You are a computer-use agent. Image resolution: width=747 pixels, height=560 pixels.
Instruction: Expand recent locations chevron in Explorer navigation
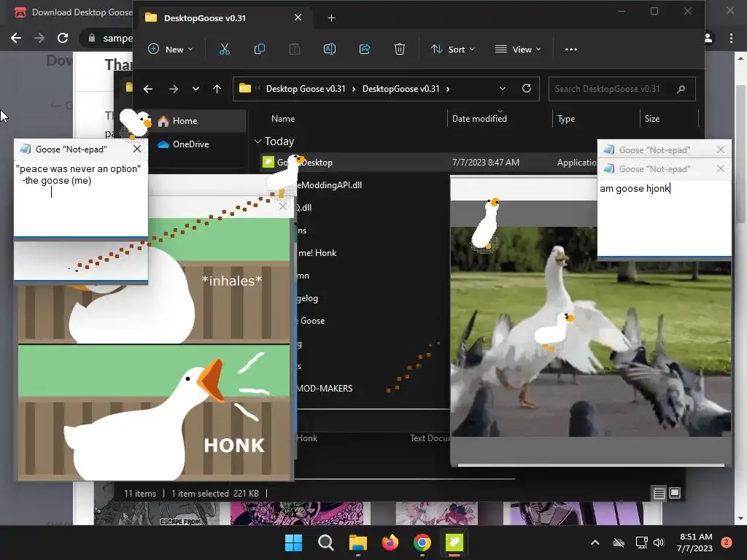(x=196, y=89)
